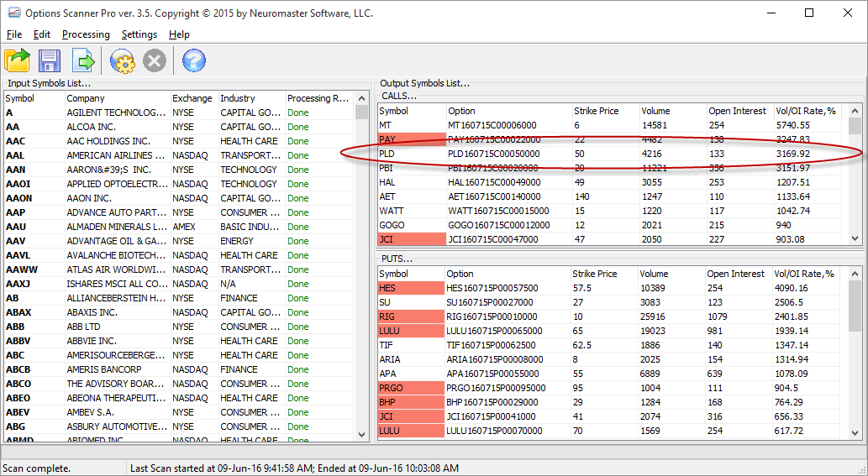Click option SU160715P00027000
868x476 pixels.
tap(490, 302)
